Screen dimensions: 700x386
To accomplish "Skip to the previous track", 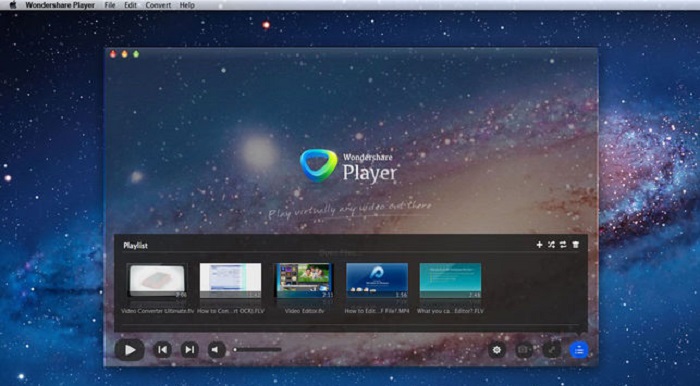I will (162, 350).
